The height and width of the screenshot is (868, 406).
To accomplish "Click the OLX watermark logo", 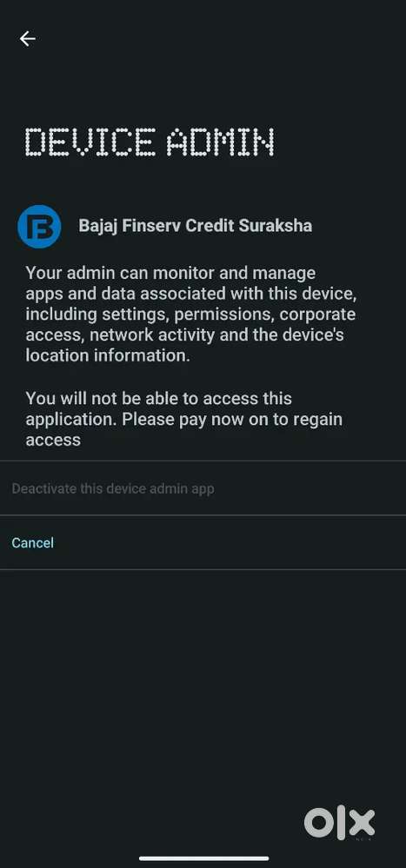I will pos(340,823).
